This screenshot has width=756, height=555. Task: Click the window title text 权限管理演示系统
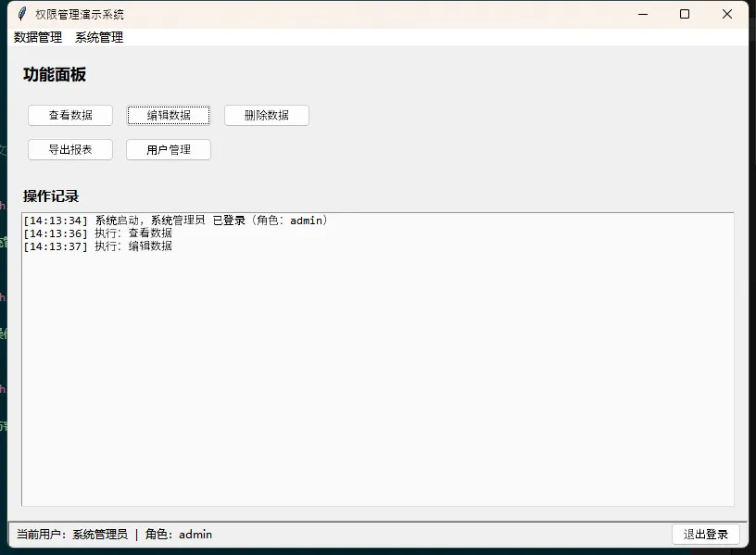(80, 14)
